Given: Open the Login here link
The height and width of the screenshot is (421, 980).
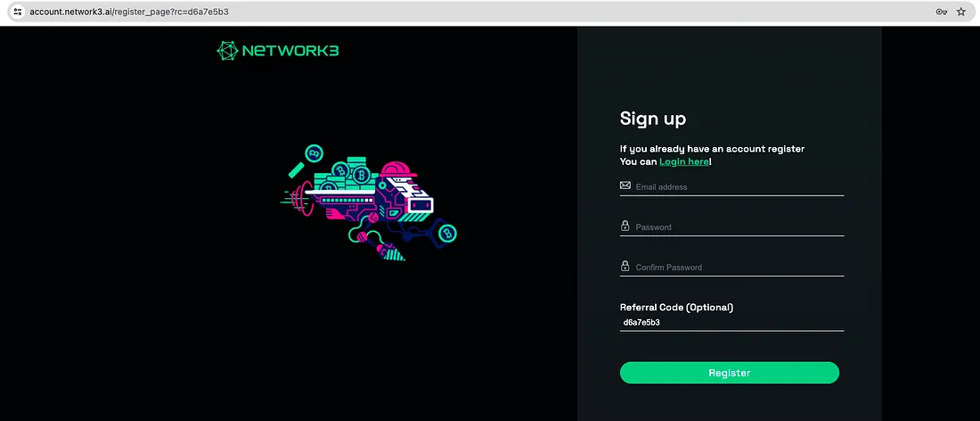Looking at the screenshot, I should click(x=683, y=161).
